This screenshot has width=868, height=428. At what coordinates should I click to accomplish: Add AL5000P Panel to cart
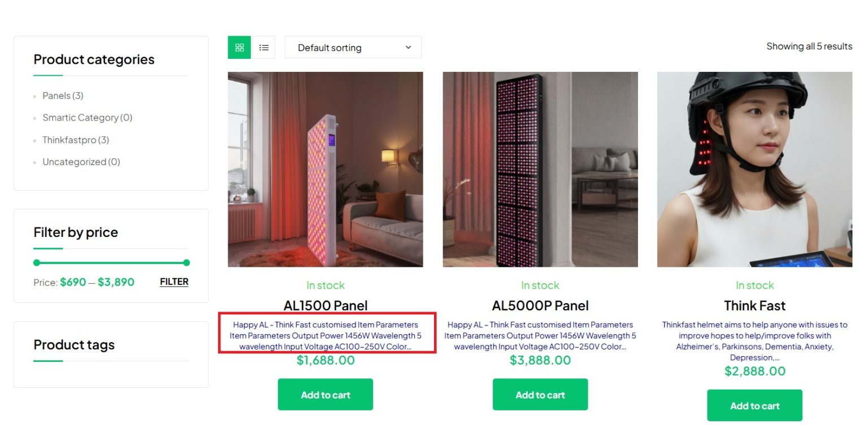[x=540, y=394]
